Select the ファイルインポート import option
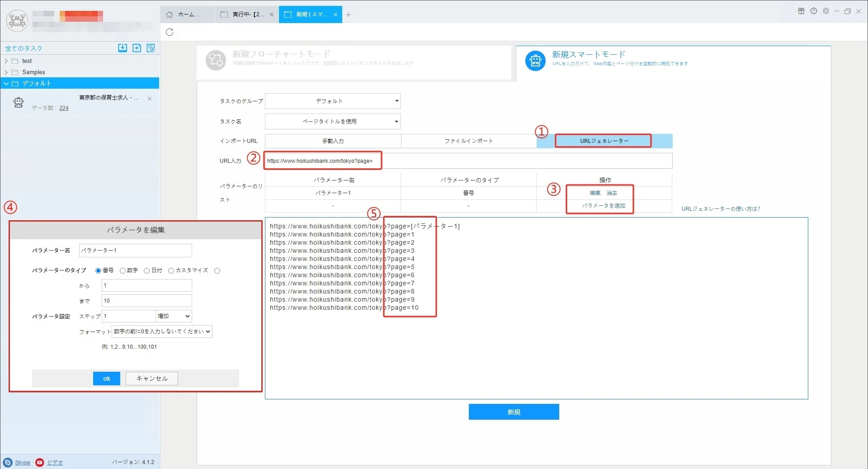868x469 pixels. [x=468, y=141]
